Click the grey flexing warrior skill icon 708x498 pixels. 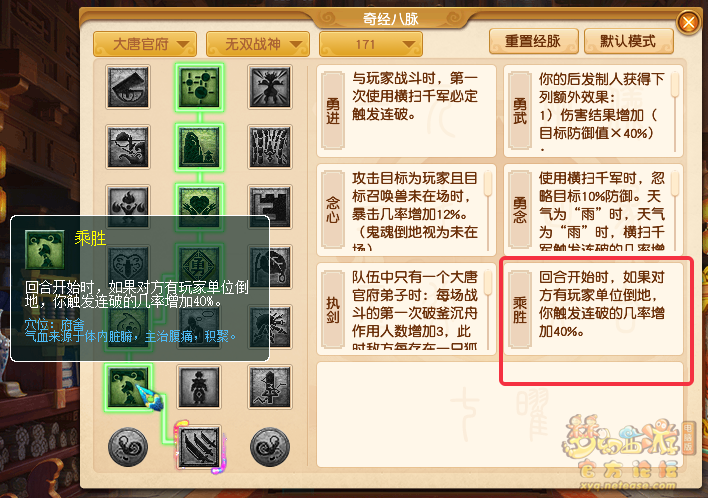click(x=270, y=87)
